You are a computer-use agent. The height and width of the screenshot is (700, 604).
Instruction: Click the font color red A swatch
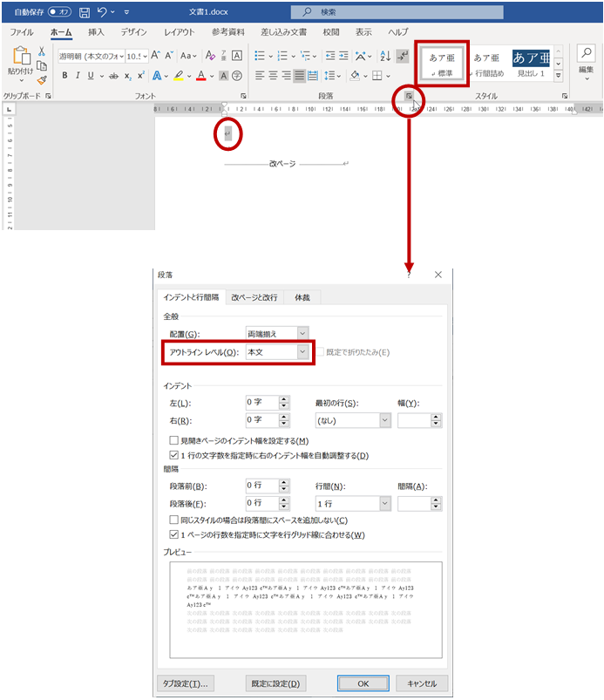tap(200, 76)
